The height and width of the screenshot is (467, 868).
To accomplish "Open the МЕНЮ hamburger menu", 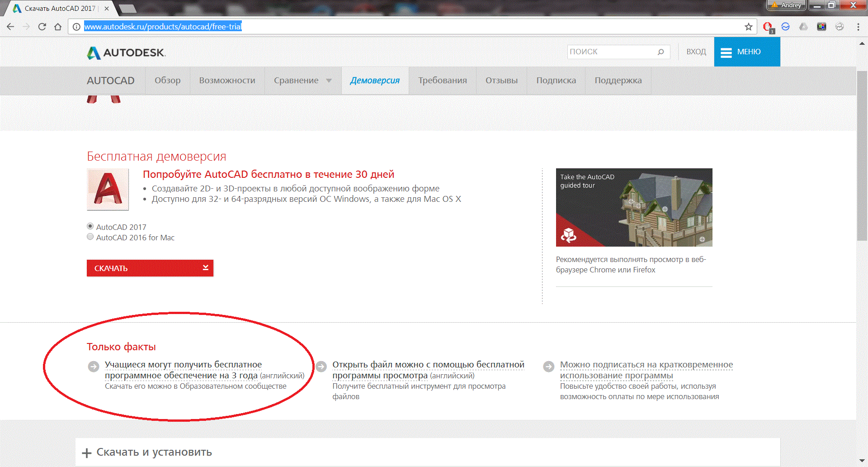I will click(x=747, y=52).
